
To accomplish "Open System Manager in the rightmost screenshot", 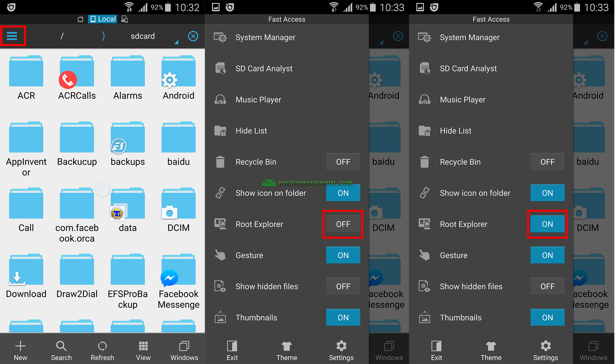I will pos(491,37).
